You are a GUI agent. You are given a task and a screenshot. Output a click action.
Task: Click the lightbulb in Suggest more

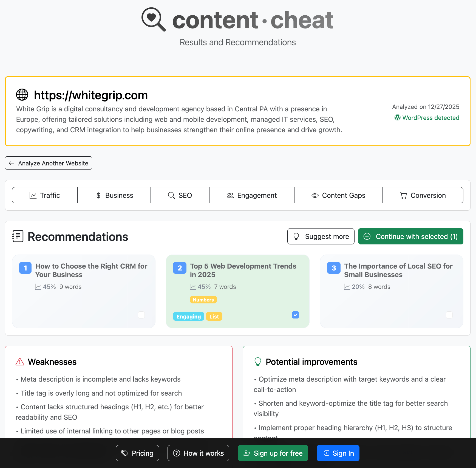point(297,236)
